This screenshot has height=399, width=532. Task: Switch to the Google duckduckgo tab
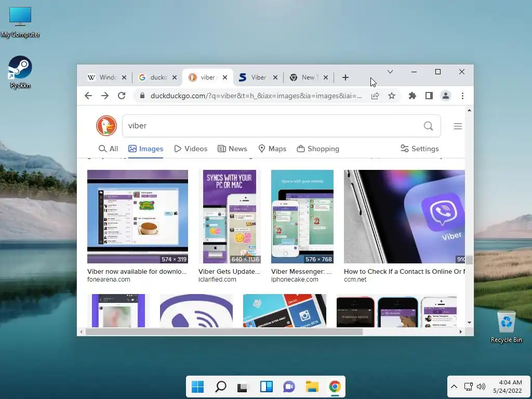153,77
